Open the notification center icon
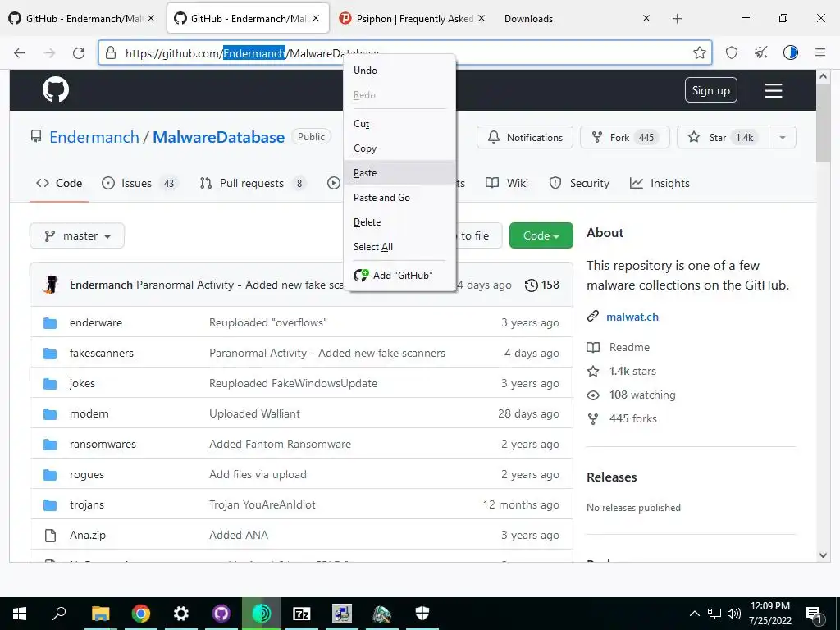The width and height of the screenshot is (840, 630). [814, 614]
